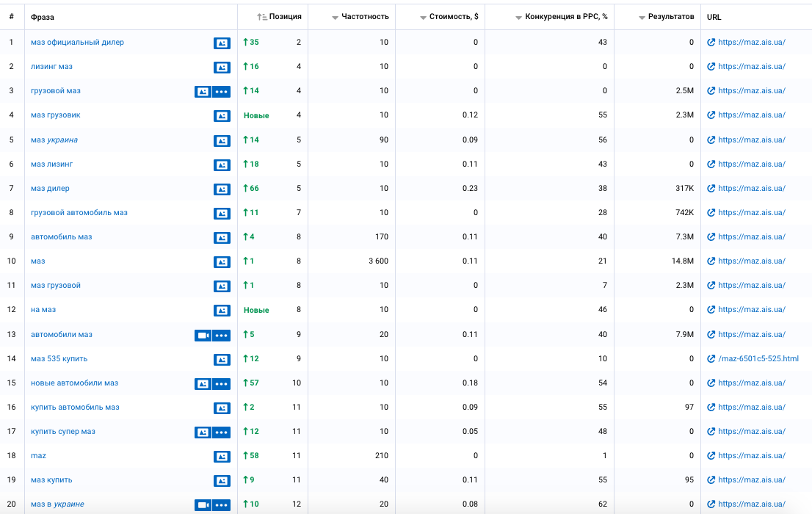Open the keyword лизинг маз
The height and width of the screenshot is (514, 812).
pos(52,66)
